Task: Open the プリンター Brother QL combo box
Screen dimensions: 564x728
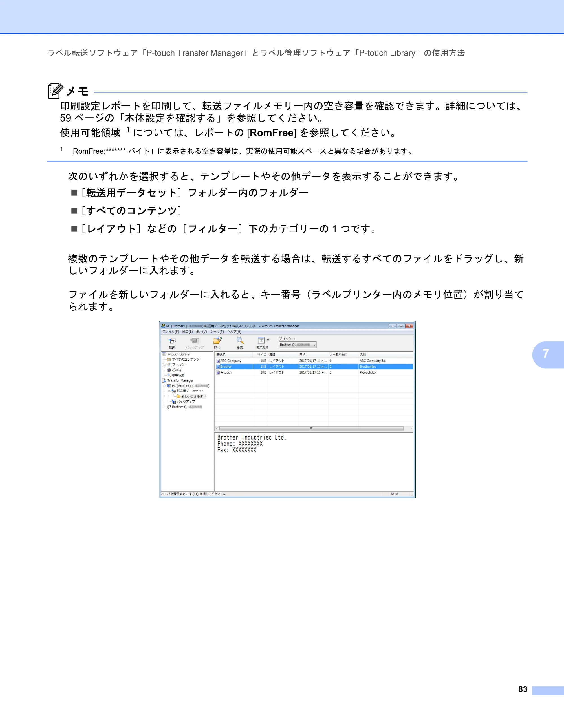Action: 298,345
